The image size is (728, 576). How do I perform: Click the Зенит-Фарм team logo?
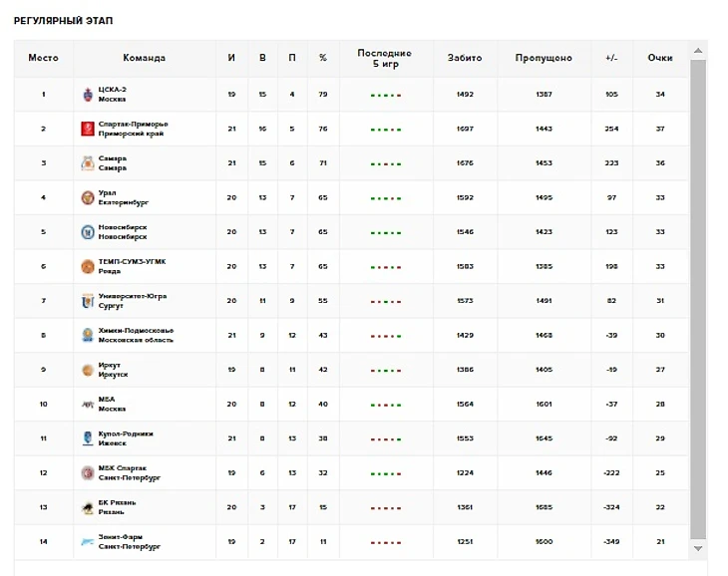(x=88, y=542)
